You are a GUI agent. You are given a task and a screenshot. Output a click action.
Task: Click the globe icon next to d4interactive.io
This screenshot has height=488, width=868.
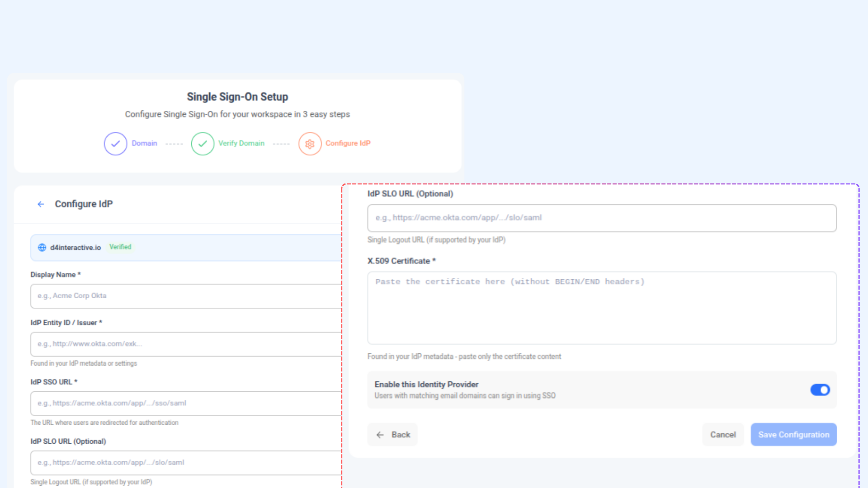(42, 248)
